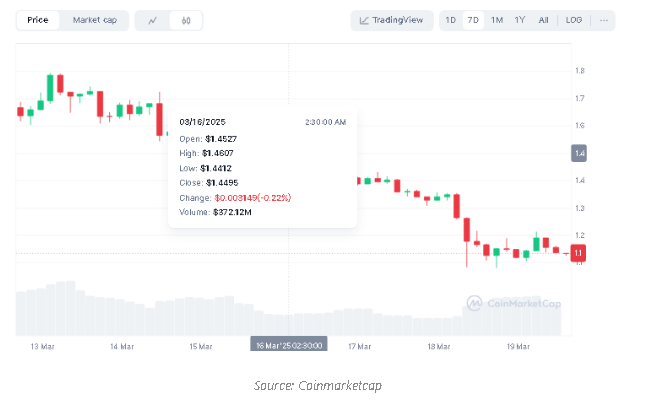Select the 7D time range
Viewport: 654px width, 416px height.
click(x=473, y=20)
